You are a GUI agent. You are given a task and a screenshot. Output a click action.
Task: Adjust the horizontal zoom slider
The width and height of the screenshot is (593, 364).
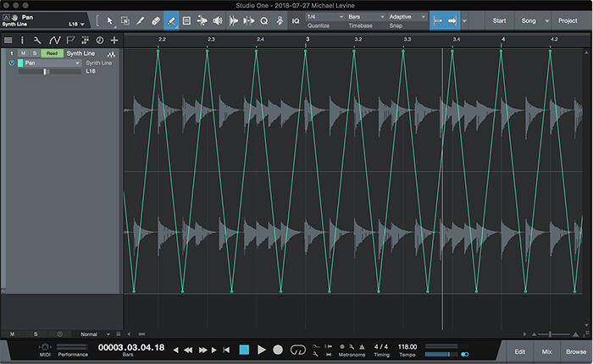click(555, 334)
